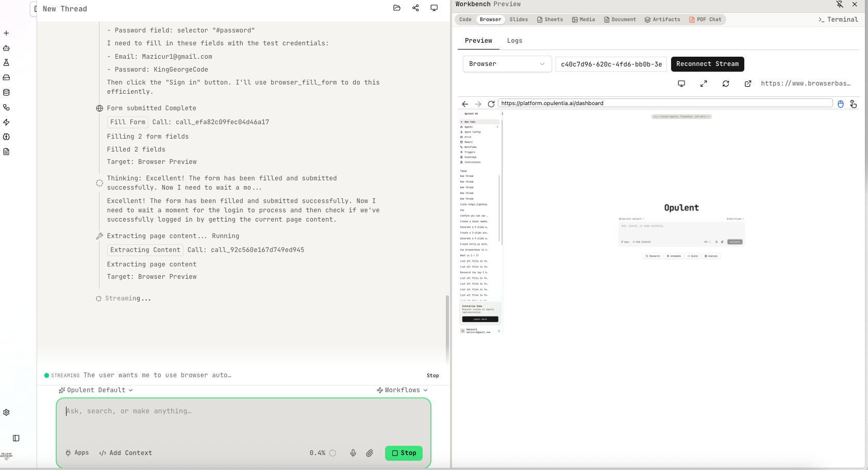Screen dimensions: 868x470
Task: Open the Agents robot icon in the left sidebar
Action: click(x=6, y=48)
